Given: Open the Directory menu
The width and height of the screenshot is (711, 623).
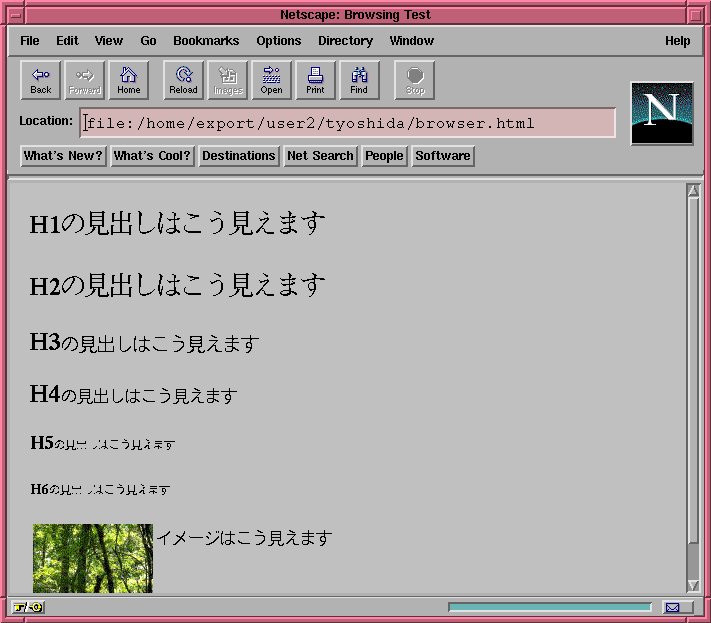Looking at the screenshot, I should tap(346, 41).
